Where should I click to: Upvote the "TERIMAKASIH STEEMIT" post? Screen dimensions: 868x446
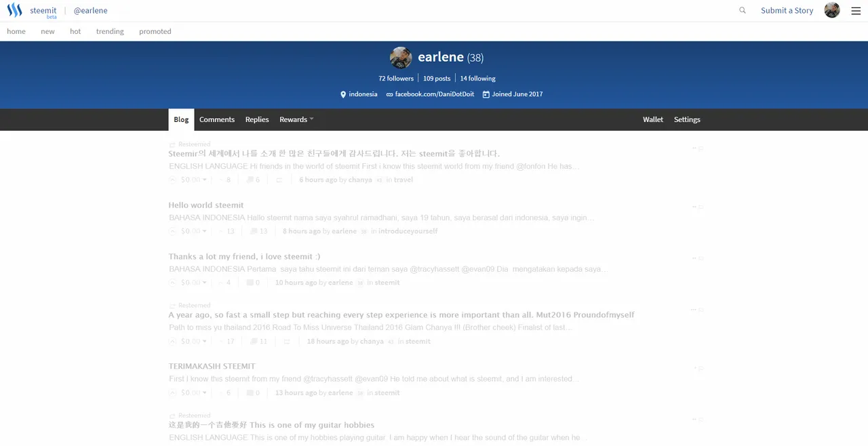click(x=172, y=392)
